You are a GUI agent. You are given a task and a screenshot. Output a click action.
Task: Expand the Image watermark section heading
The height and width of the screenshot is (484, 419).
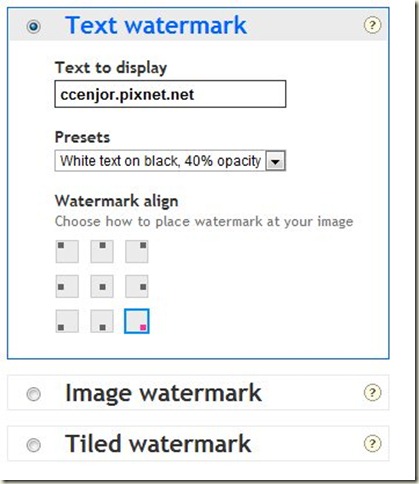tap(163, 393)
